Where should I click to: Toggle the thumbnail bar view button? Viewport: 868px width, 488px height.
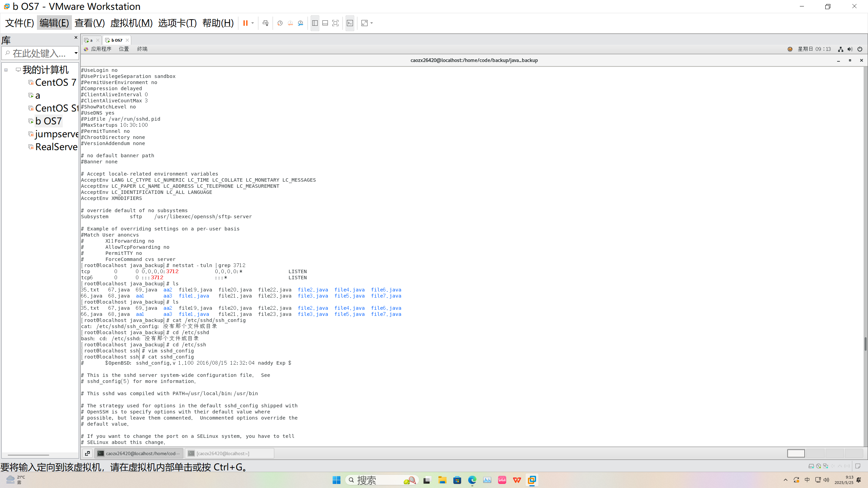click(325, 23)
